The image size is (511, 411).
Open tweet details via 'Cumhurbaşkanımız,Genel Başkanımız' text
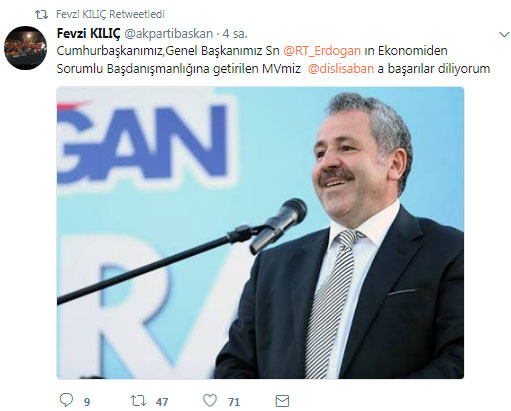point(160,51)
